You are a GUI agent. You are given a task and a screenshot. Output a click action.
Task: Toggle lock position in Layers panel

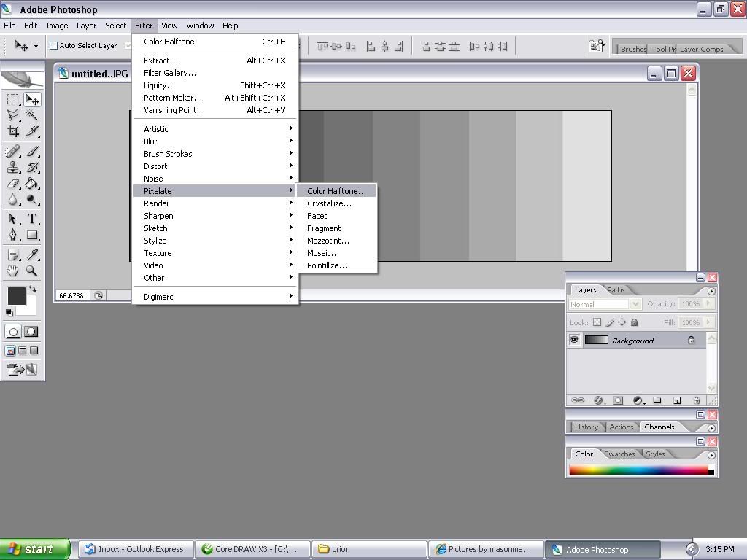pos(622,322)
